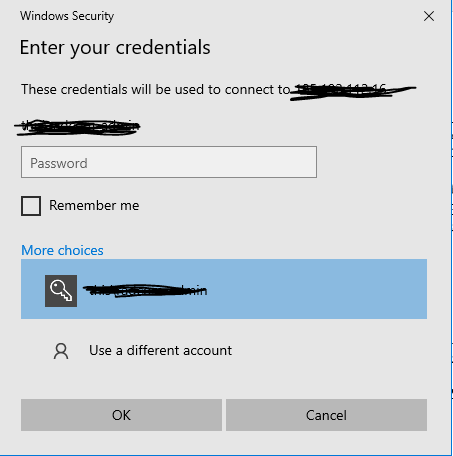453x456 pixels.
Task: Click the Remember me label text
Action: 94,205
